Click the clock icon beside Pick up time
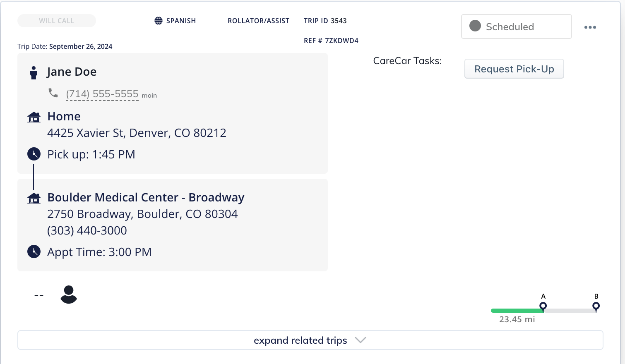The image size is (625, 364). coord(34,154)
